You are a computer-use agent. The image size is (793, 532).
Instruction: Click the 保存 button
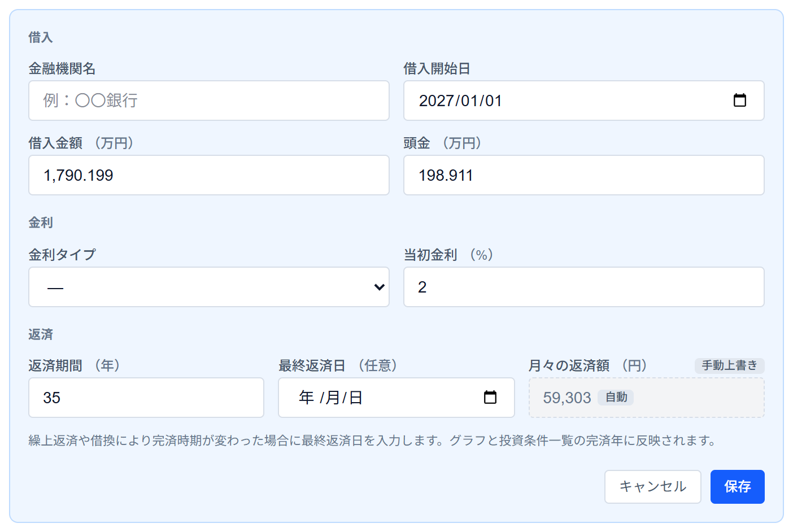(x=737, y=487)
